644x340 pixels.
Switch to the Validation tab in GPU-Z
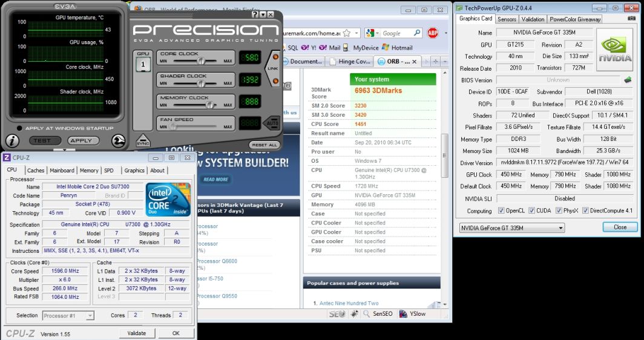tap(533, 19)
